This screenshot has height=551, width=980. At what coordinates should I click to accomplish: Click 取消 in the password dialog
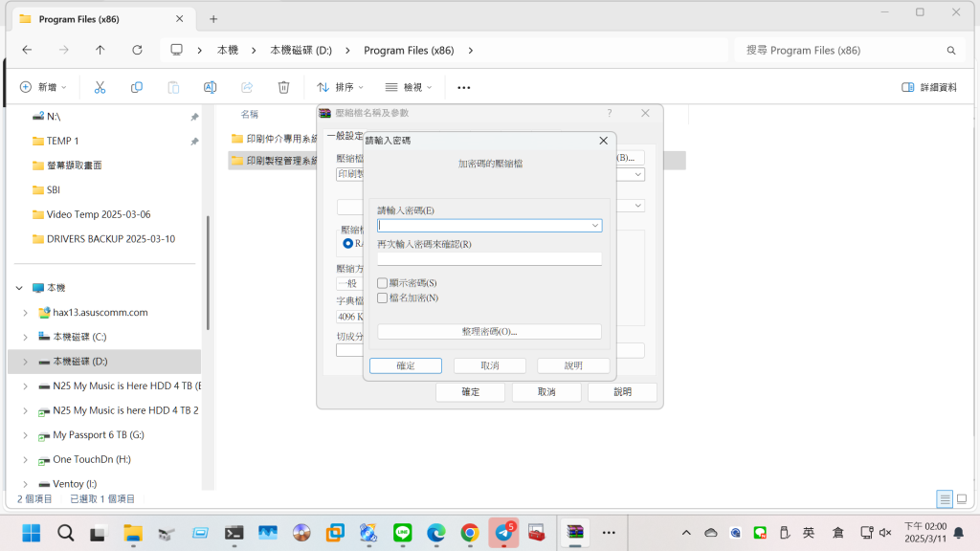pos(489,365)
